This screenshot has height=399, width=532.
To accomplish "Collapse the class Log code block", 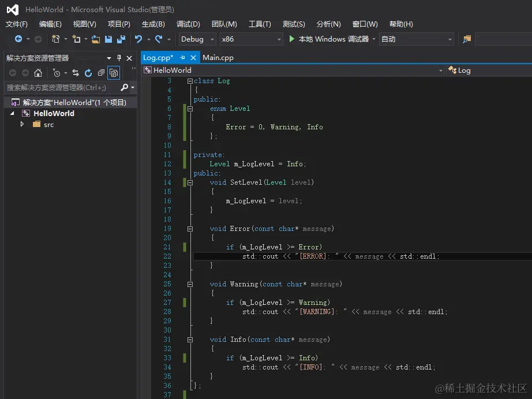I will point(190,81).
